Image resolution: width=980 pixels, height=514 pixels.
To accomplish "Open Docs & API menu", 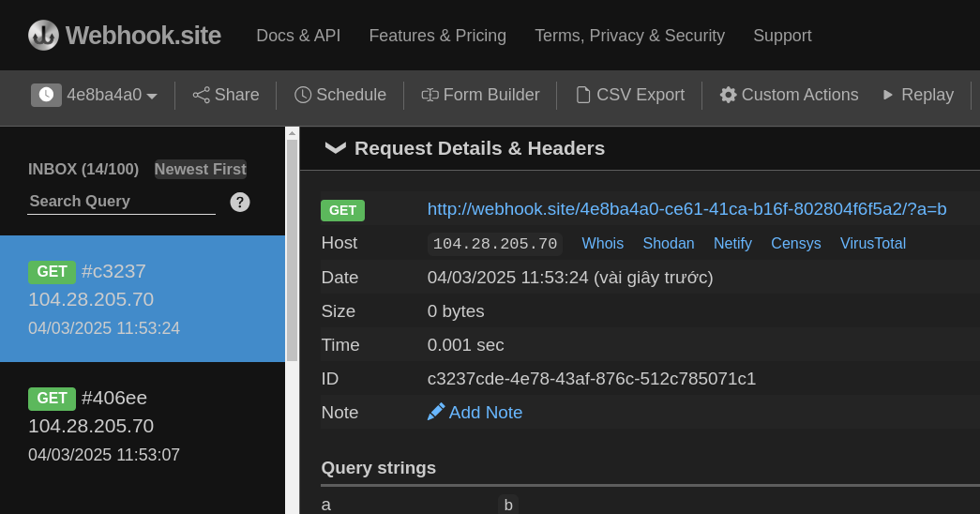I will [298, 36].
